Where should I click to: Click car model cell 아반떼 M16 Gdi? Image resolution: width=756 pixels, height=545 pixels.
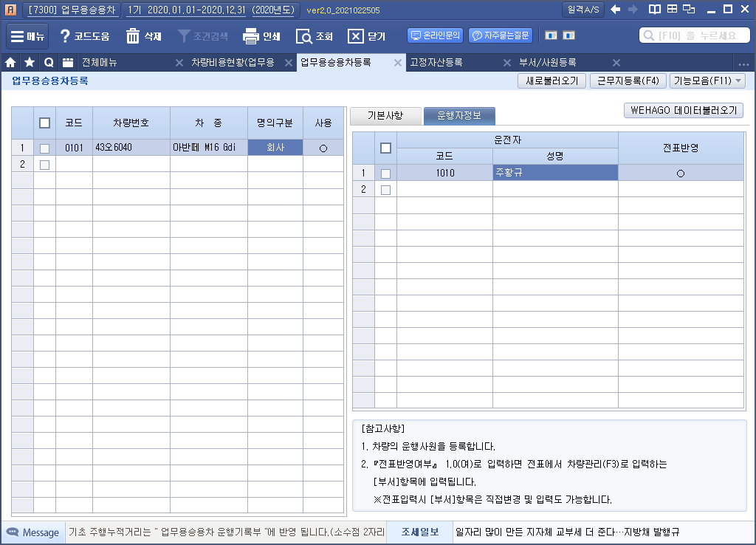pos(209,148)
